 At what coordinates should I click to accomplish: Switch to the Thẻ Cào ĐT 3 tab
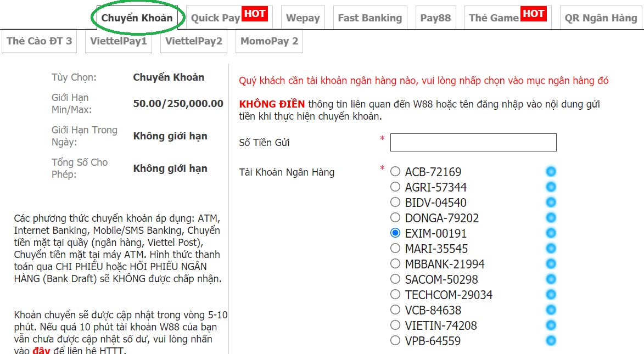tap(39, 41)
